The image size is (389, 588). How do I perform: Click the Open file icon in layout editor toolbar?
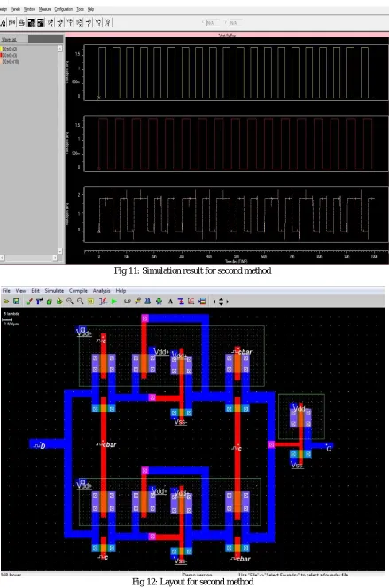6,302
